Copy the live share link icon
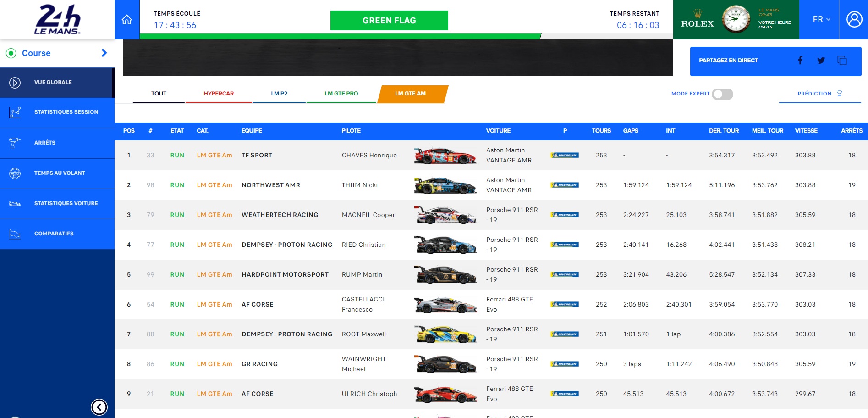The width and height of the screenshot is (868, 418). [x=842, y=61]
